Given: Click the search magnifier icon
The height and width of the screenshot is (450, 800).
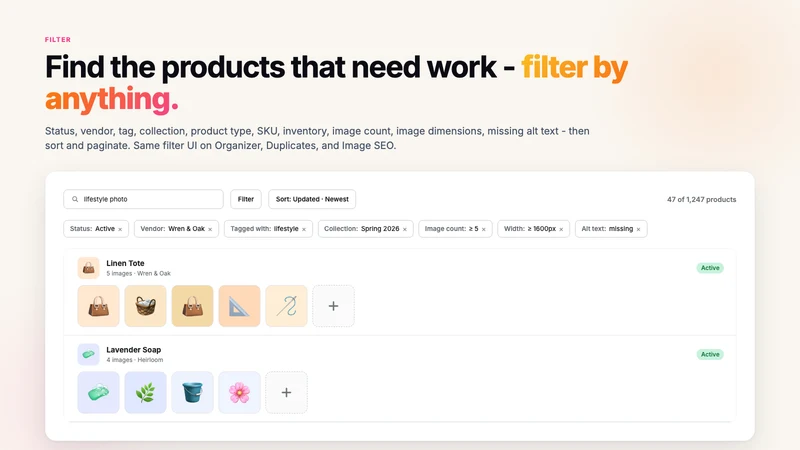Looking at the screenshot, I should pos(75,199).
